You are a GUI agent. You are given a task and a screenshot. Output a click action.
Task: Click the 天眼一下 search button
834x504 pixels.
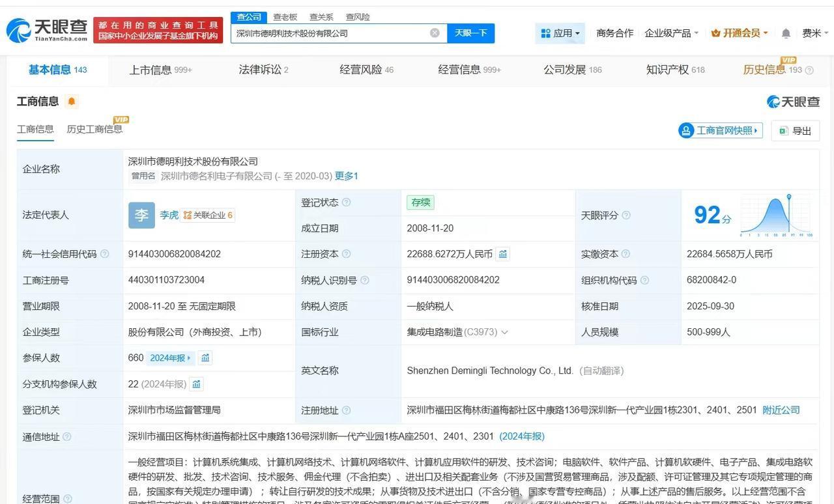pyautogui.click(x=471, y=33)
